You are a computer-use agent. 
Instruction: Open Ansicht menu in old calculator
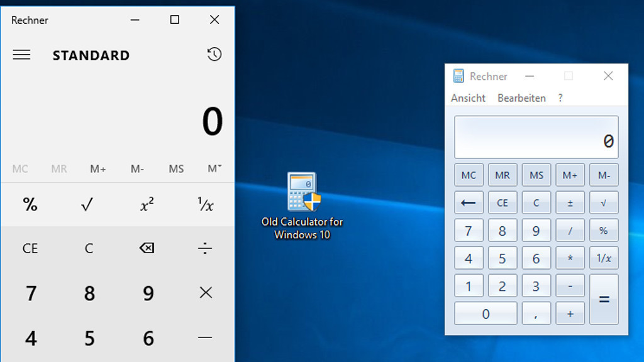[468, 98]
